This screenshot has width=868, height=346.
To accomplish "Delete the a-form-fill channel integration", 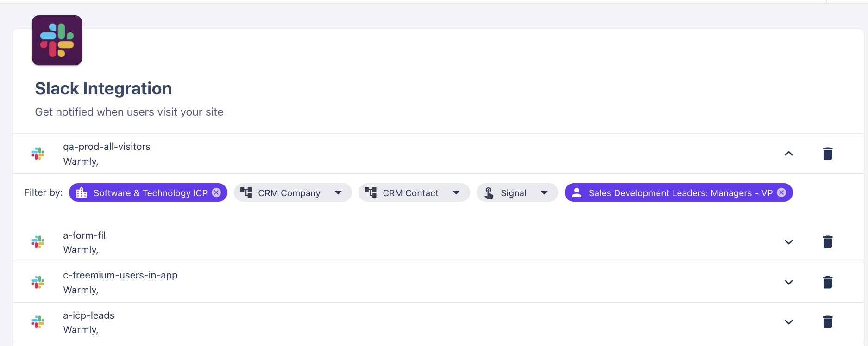I will [827, 242].
